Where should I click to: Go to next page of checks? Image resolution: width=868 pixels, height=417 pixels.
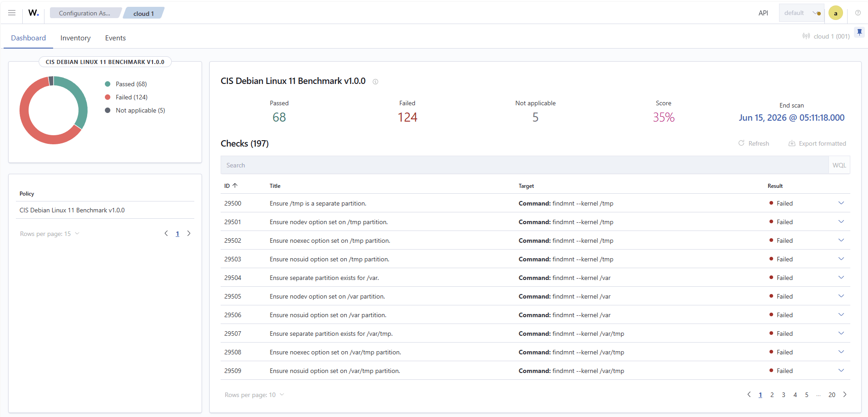click(845, 394)
